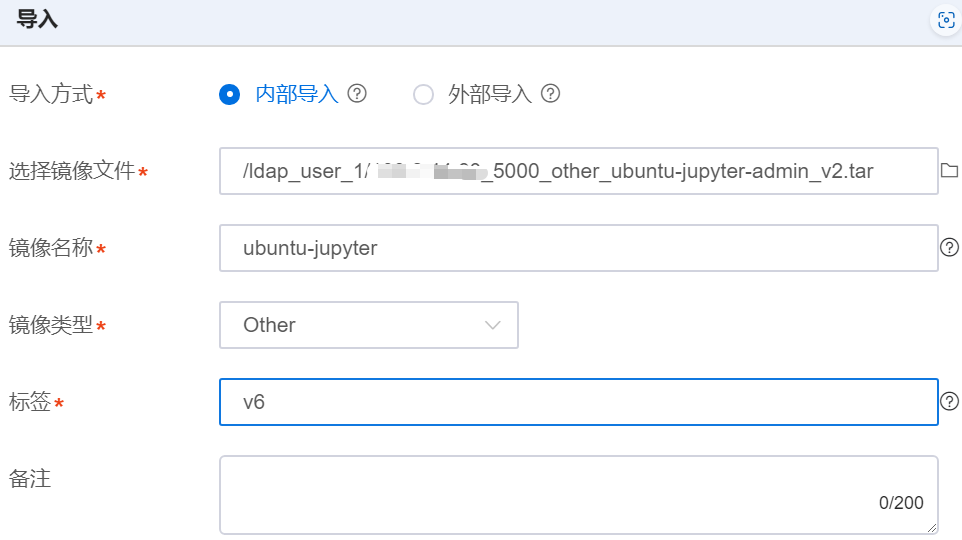The width and height of the screenshot is (962, 540).
Task: Click the help icon next to 内部导入
Action: coord(357,94)
